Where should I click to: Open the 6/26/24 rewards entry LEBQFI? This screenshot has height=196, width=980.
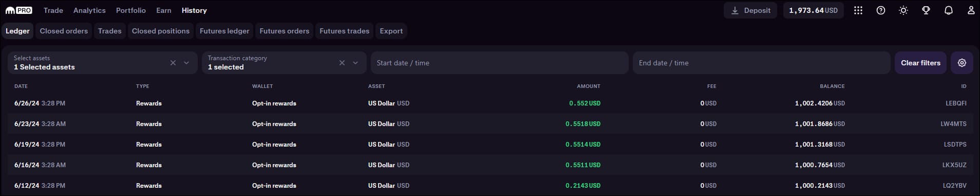coord(490,103)
